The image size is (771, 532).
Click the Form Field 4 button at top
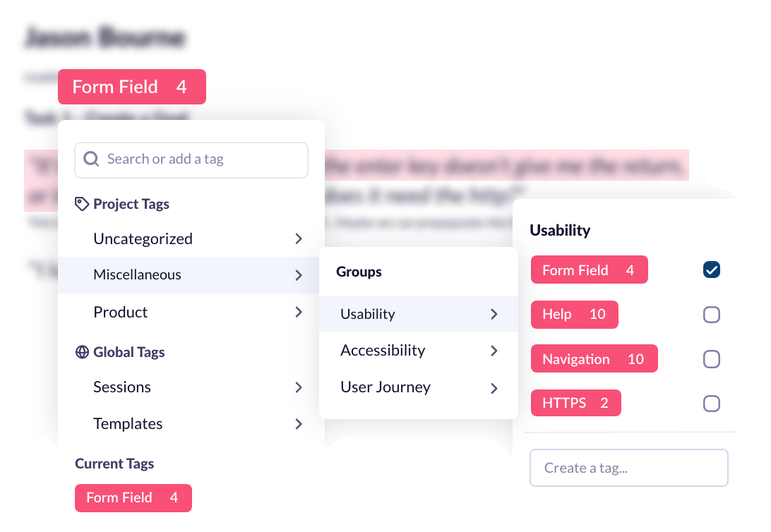point(131,87)
